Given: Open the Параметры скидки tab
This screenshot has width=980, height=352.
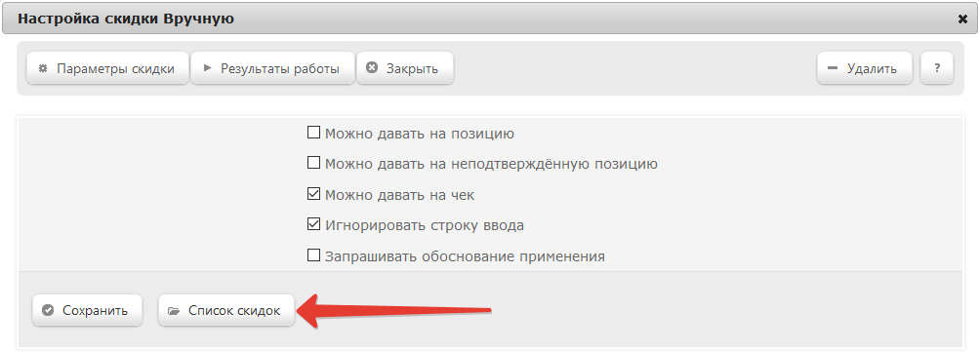Looking at the screenshot, I should point(107,68).
